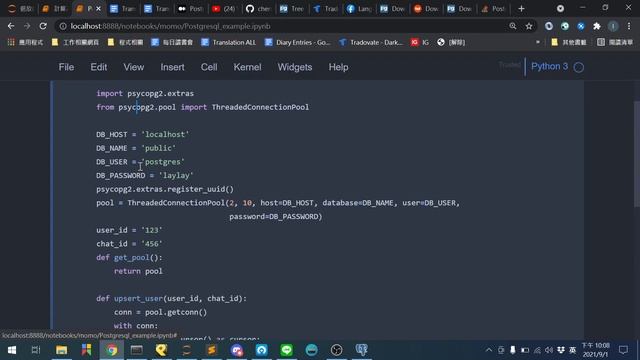Open the Kernel menu
The width and height of the screenshot is (640, 360).
(x=247, y=67)
